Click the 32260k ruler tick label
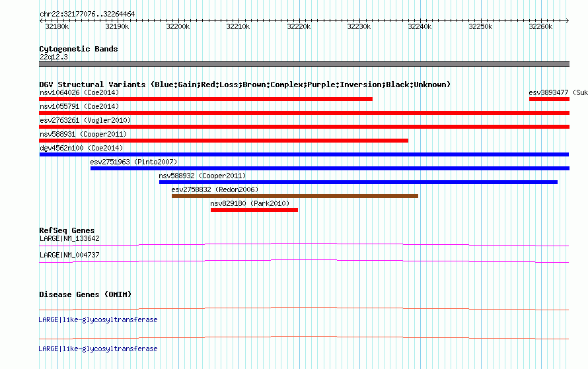This screenshot has width=588, height=369. click(x=540, y=26)
